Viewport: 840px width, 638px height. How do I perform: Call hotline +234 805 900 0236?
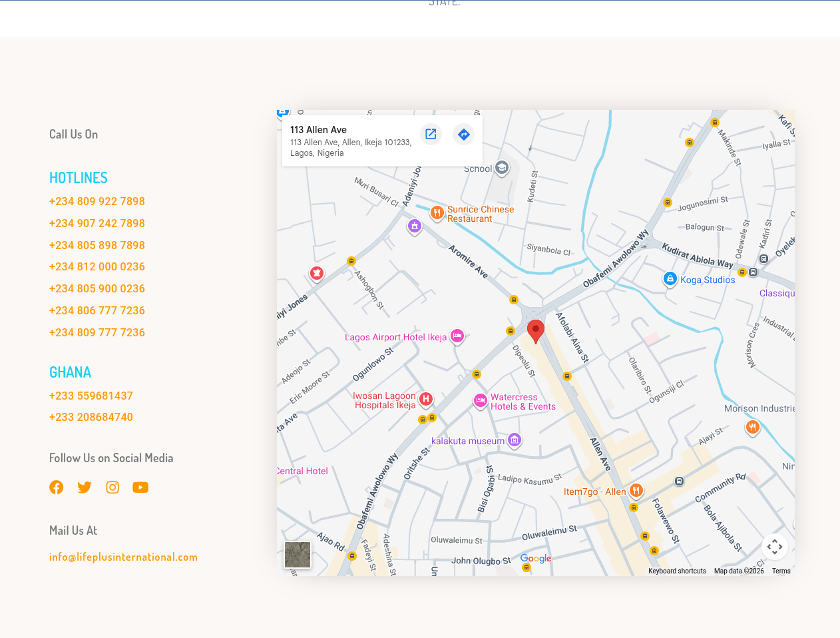97,288
